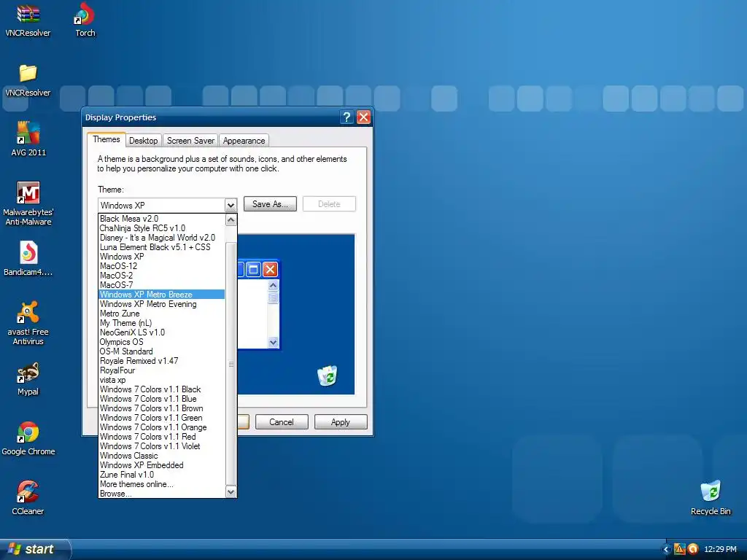Select the MacOS-2 theme entry
747x560 pixels.
(161, 276)
